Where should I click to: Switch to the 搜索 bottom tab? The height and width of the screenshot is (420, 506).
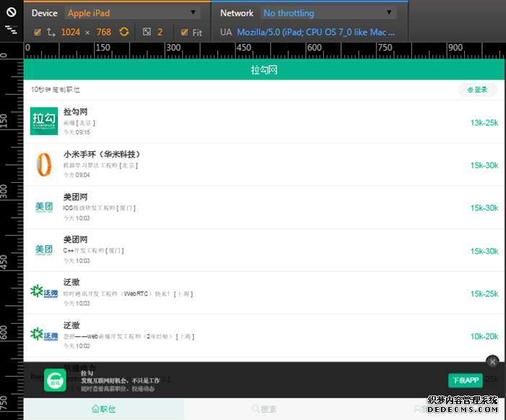(x=264, y=409)
